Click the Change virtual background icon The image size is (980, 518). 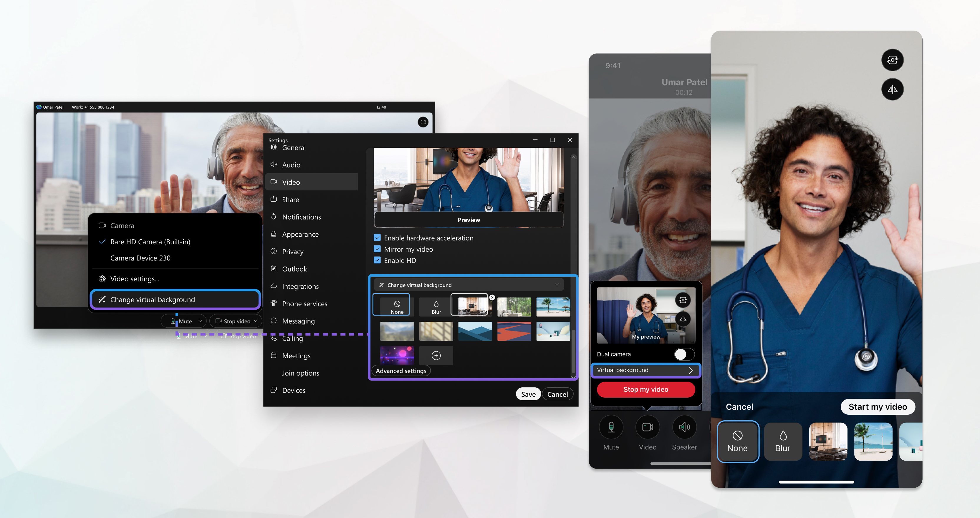[x=104, y=299]
